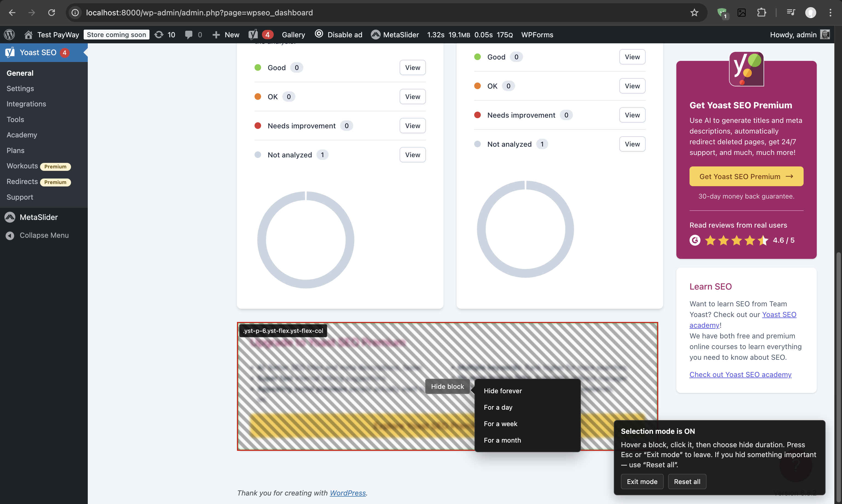842x504 pixels.
Task: Open the Settings submenu item
Action: tap(20, 88)
